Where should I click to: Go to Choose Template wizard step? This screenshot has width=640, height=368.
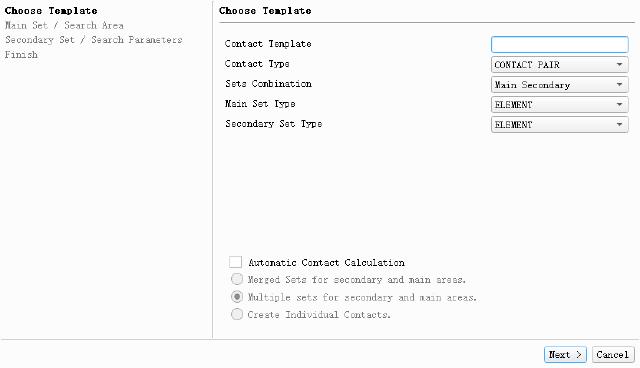pyautogui.click(x=51, y=11)
